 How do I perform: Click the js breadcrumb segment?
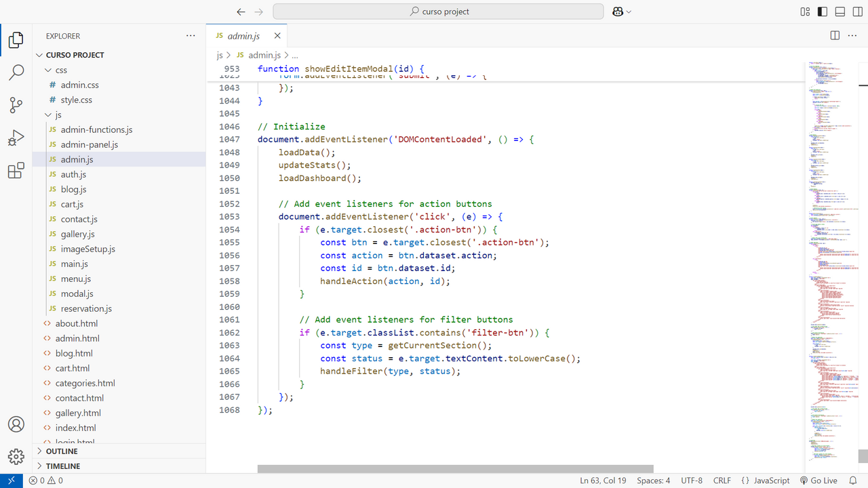tap(220, 55)
